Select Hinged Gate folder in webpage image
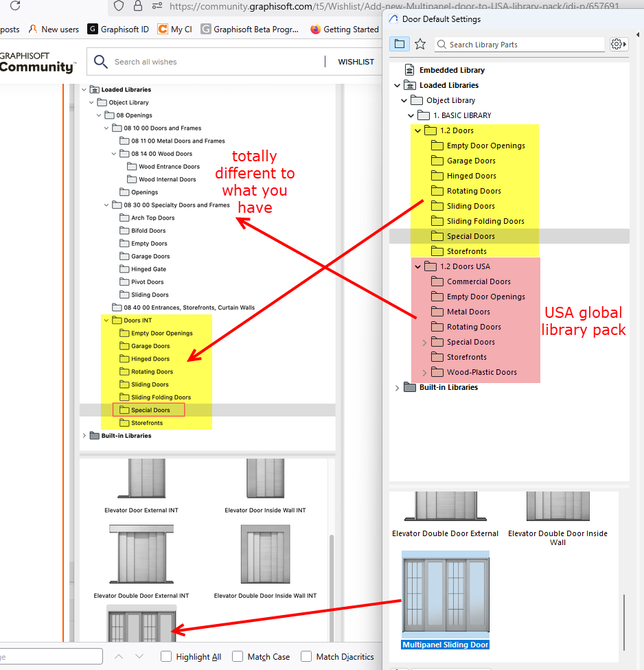This screenshot has width=644, height=670. click(x=143, y=269)
